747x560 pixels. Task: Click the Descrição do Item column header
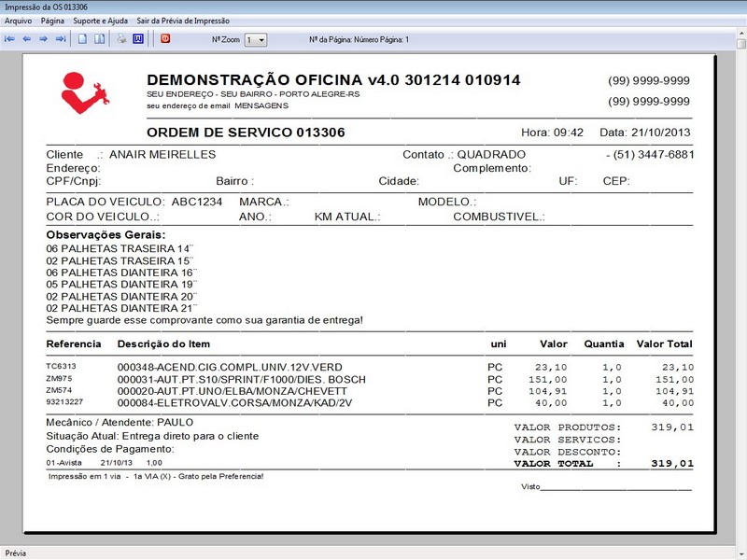pyautogui.click(x=163, y=343)
